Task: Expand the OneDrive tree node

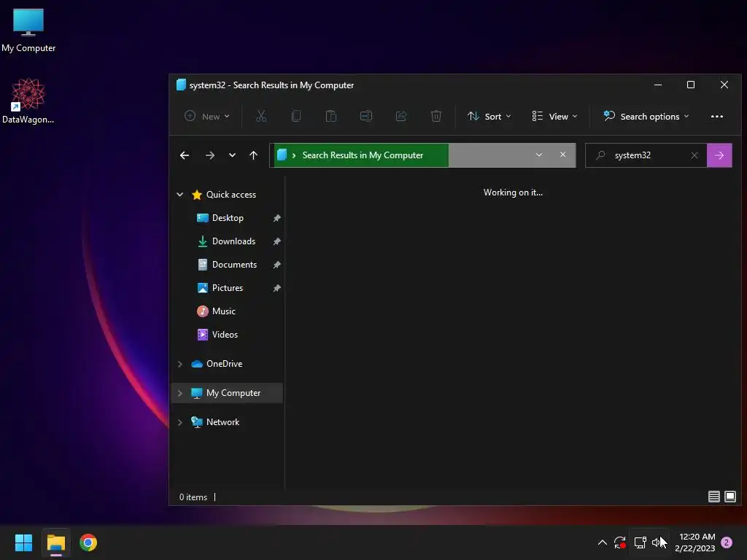Action: click(x=180, y=364)
